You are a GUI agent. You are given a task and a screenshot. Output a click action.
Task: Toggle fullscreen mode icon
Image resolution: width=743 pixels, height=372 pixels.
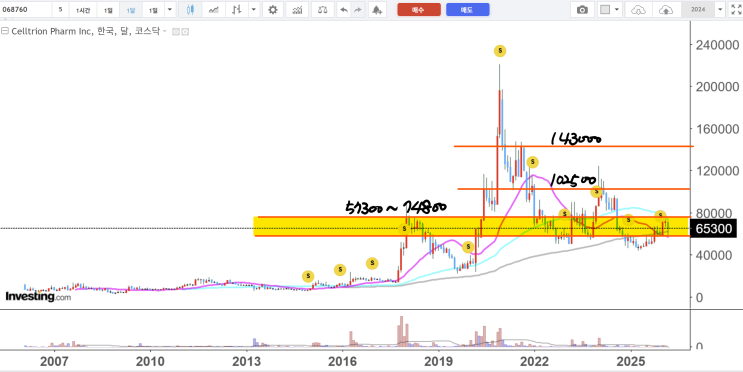click(x=735, y=9)
